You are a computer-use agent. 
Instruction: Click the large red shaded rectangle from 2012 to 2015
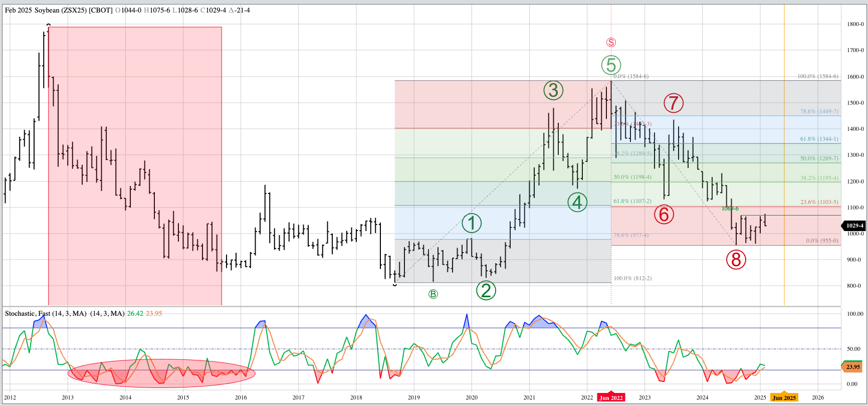[135, 165]
